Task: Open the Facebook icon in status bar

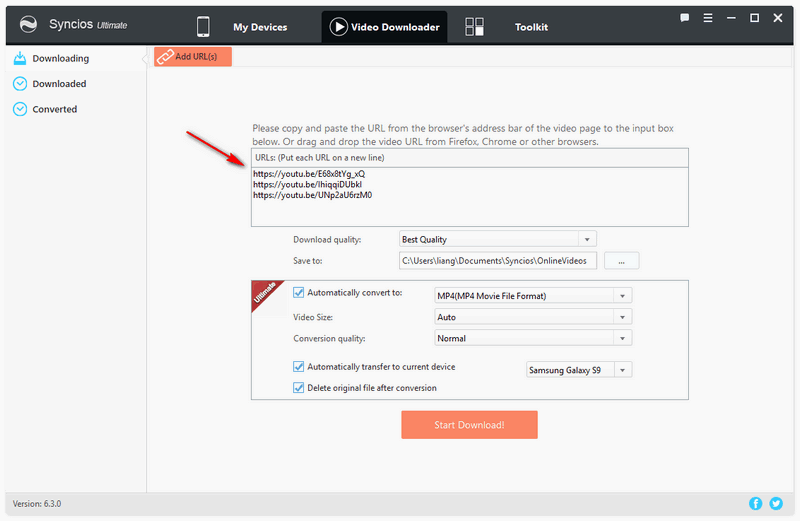Action: tap(756, 504)
